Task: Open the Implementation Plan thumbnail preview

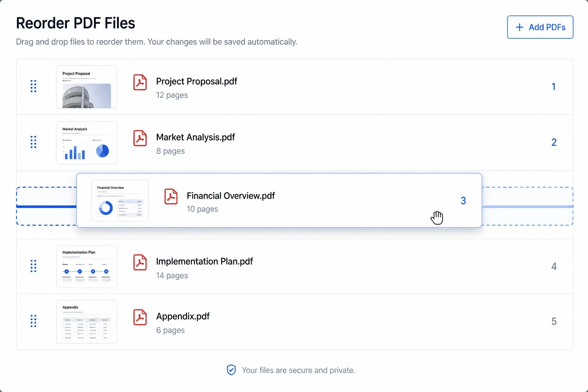Action: click(x=87, y=266)
